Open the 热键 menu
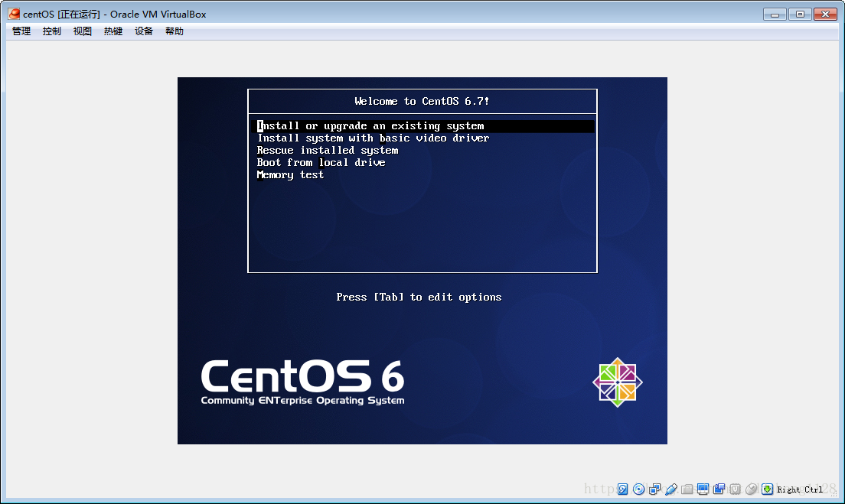845x504 pixels. (x=113, y=31)
